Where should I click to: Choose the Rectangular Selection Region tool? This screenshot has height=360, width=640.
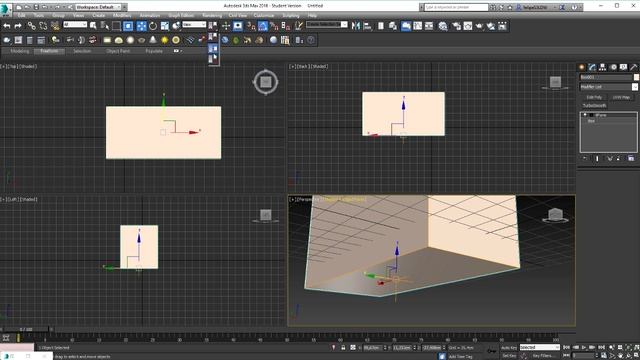(116, 26)
